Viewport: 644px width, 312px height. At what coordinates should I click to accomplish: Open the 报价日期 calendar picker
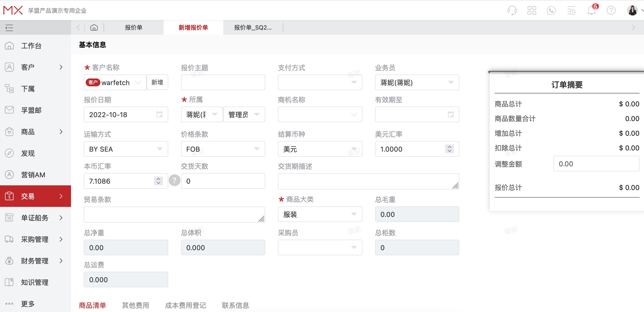point(159,114)
